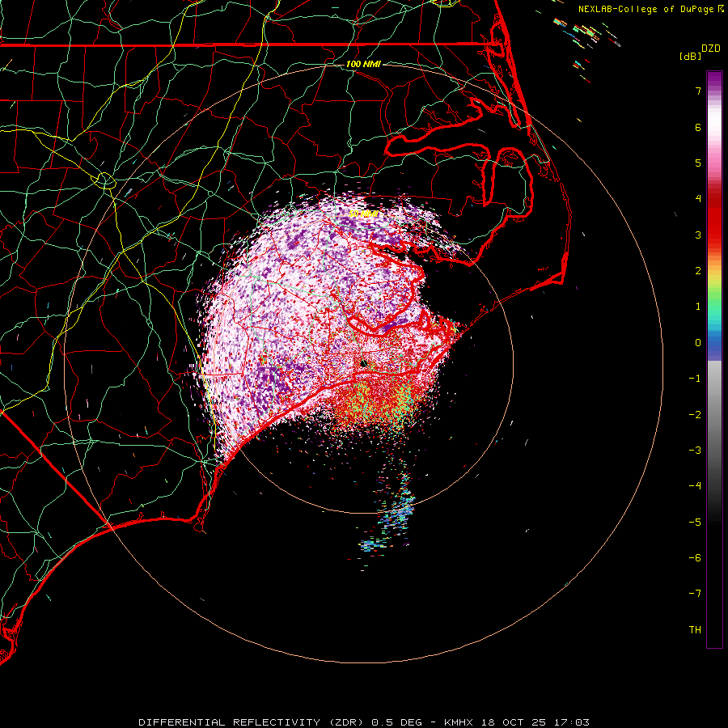
Task: Click the 100 NMI range ring label
Action: tap(363, 64)
